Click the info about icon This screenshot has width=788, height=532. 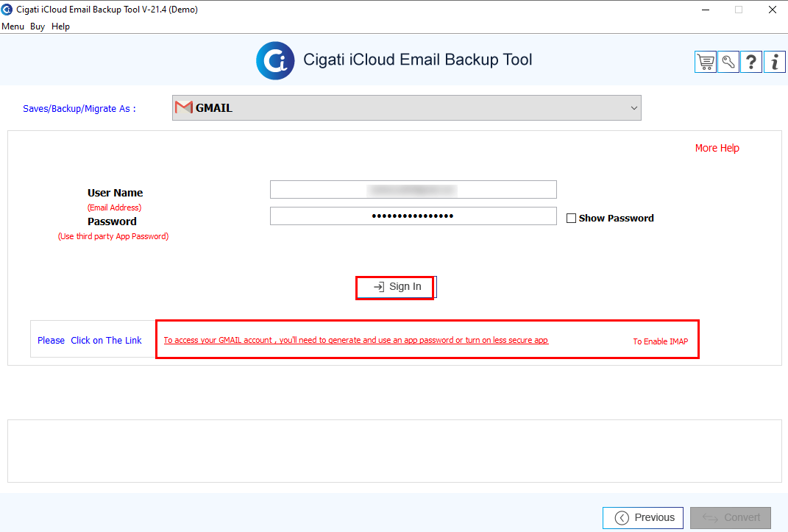pyautogui.click(x=775, y=63)
